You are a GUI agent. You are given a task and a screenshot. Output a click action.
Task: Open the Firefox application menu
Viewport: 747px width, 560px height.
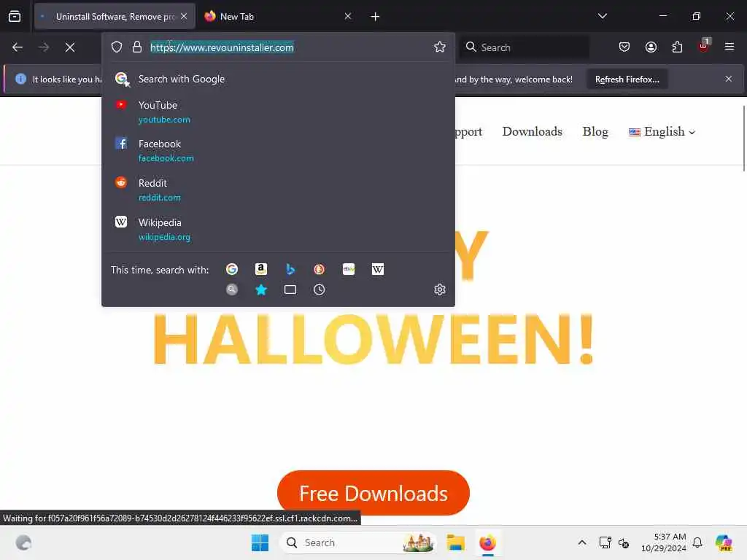729,47
